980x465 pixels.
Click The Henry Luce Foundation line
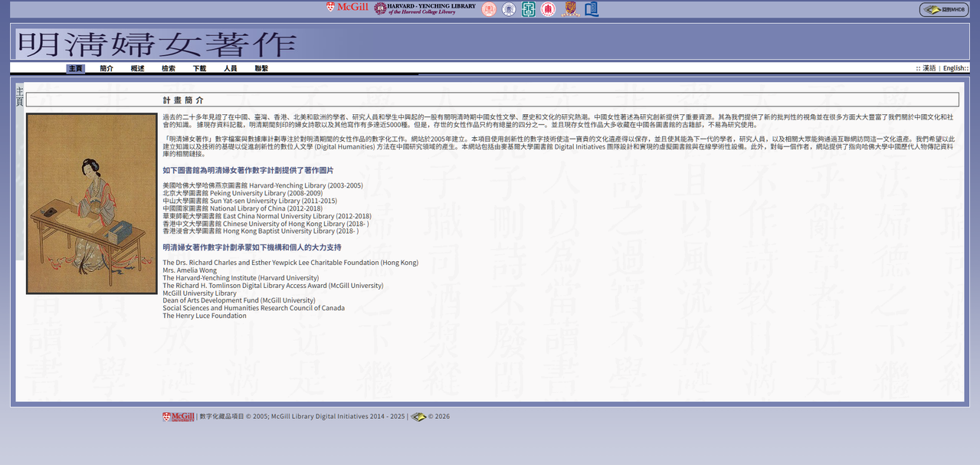[x=205, y=316]
